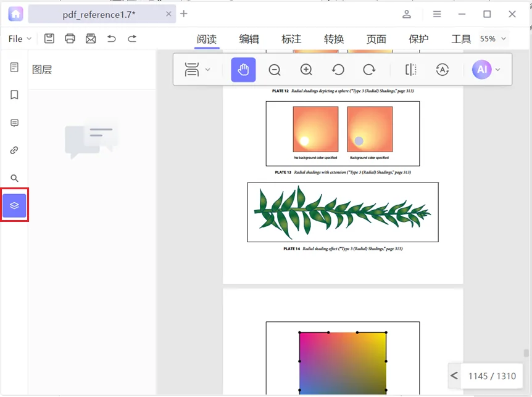Redo the last action
532x397 pixels.
[x=132, y=39]
